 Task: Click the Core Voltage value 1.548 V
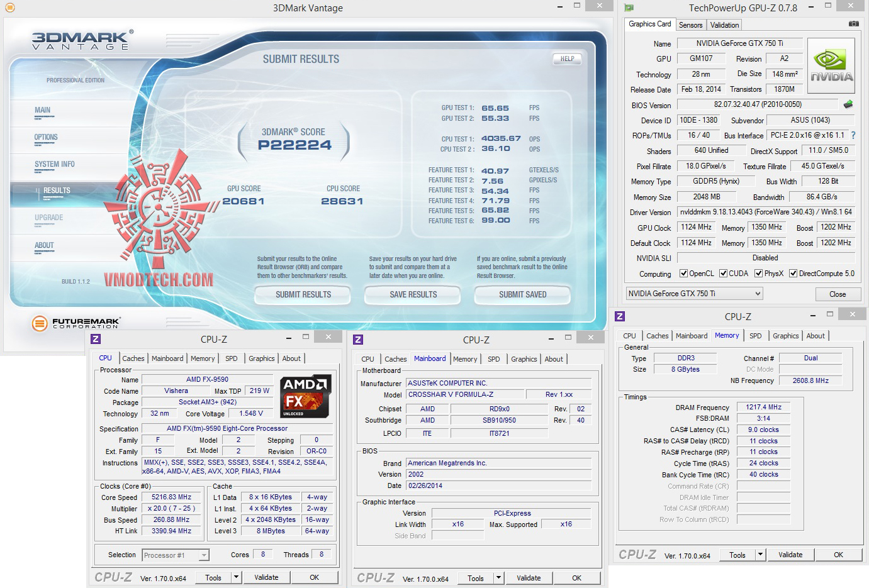coord(251,413)
